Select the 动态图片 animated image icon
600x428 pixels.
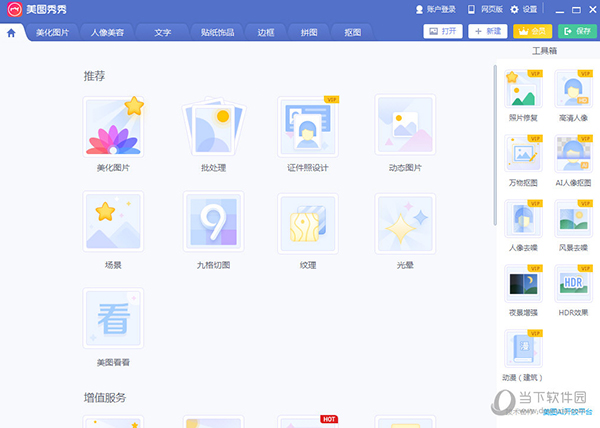405,126
